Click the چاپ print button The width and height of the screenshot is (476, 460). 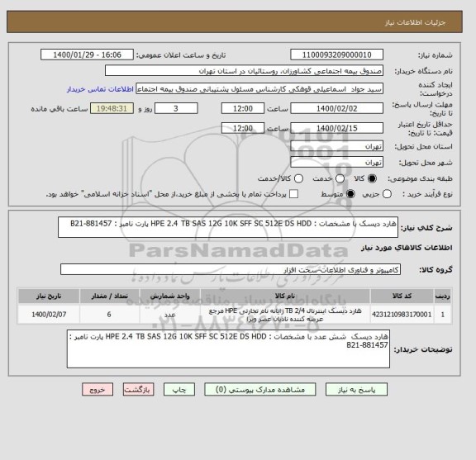(179, 389)
